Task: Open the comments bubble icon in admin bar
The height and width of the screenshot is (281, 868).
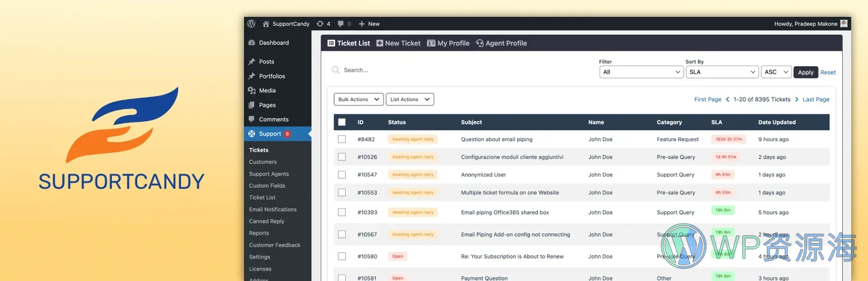Action: pyautogui.click(x=341, y=24)
